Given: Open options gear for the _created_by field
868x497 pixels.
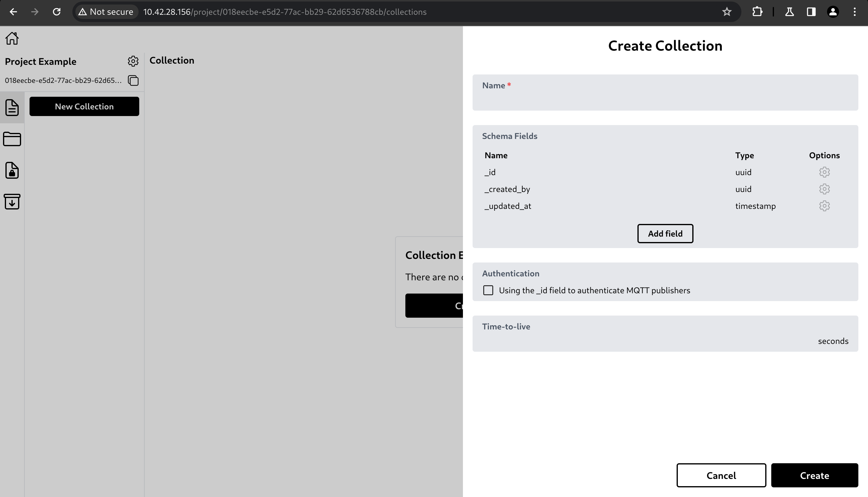Looking at the screenshot, I should 825,189.
